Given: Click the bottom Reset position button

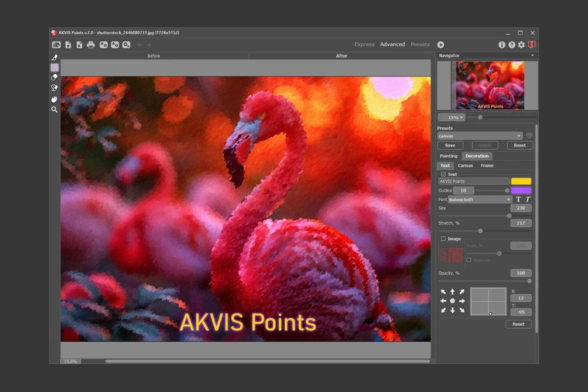Looking at the screenshot, I should coord(519,324).
